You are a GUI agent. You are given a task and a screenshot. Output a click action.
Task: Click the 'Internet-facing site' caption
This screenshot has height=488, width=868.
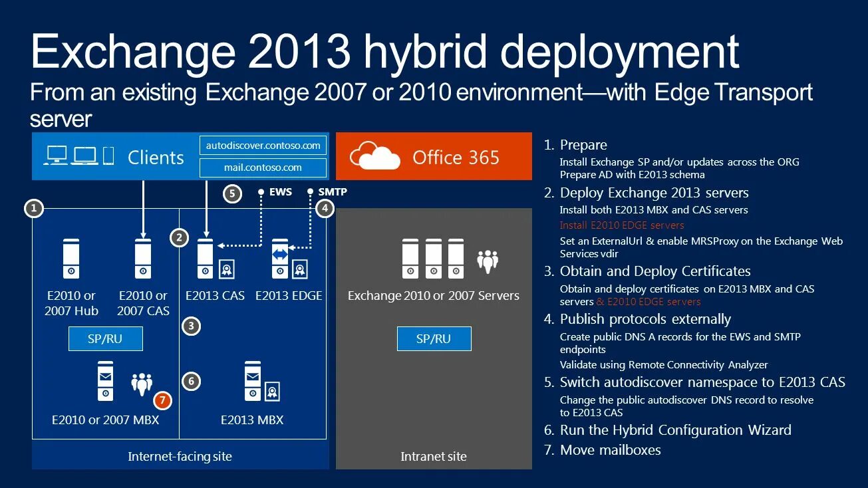[x=180, y=457]
